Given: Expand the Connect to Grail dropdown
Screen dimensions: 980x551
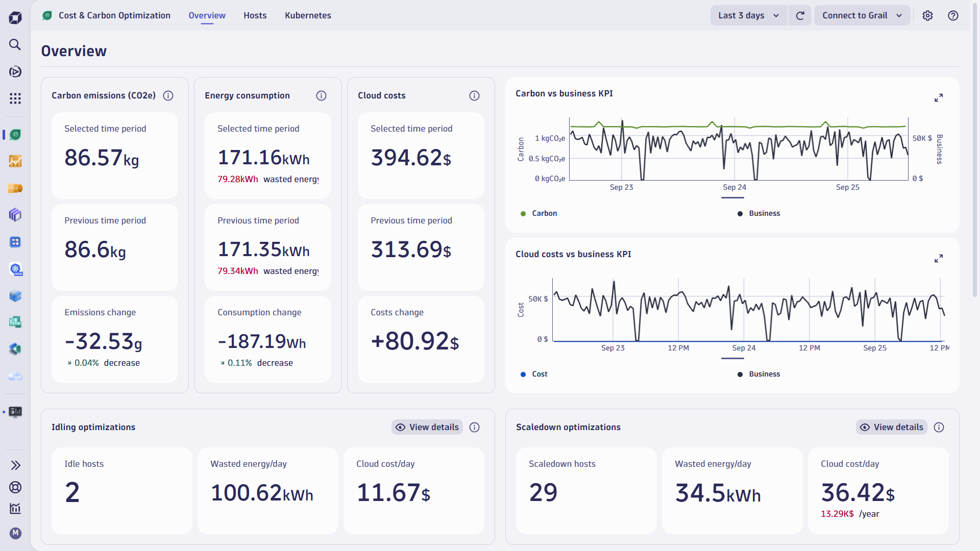Looking at the screenshot, I should (862, 15).
